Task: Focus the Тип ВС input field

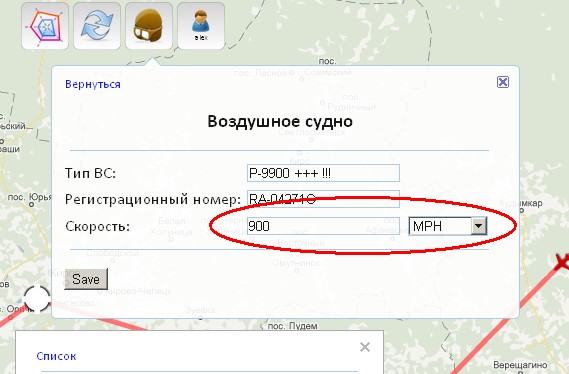Action: point(323,173)
